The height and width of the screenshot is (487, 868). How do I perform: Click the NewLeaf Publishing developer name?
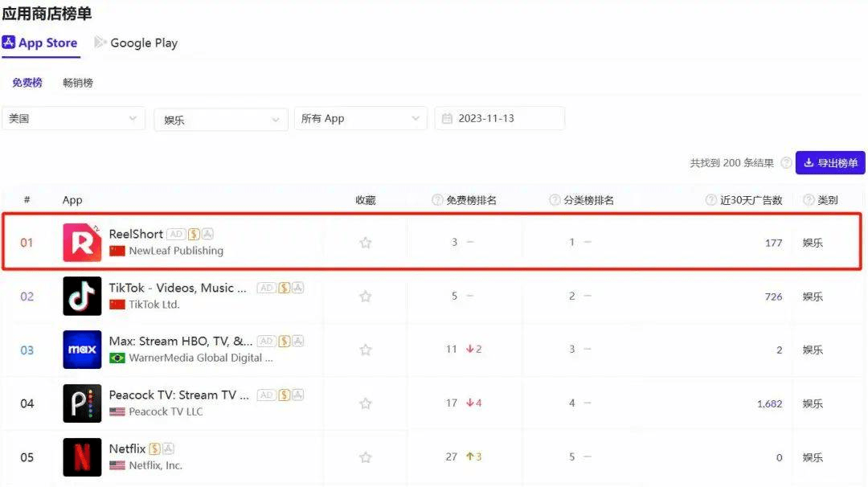[176, 251]
